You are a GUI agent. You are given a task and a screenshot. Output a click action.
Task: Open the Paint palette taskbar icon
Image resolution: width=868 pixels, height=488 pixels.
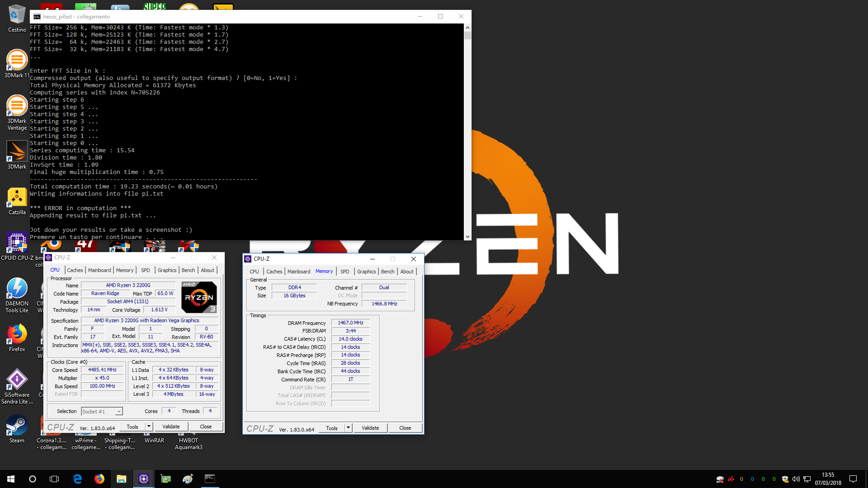click(188, 479)
